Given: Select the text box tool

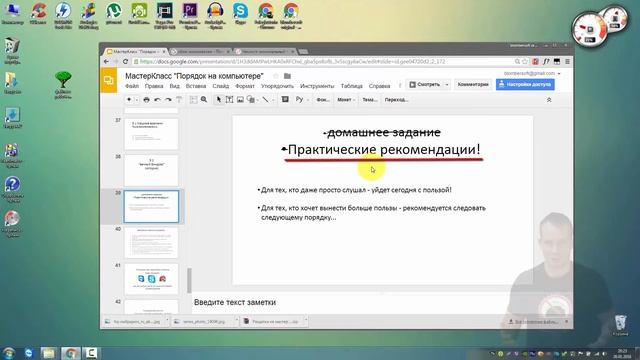Looking at the screenshot, I should pos(229,100).
